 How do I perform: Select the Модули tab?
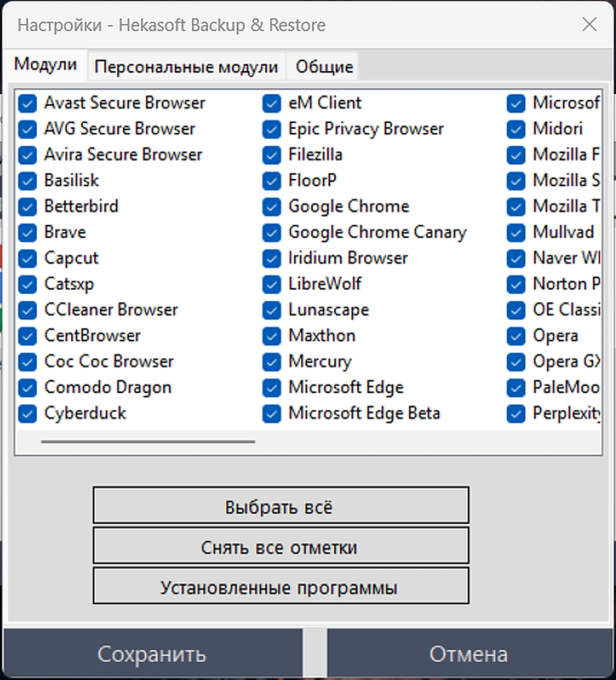pyautogui.click(x=45, y=64)
